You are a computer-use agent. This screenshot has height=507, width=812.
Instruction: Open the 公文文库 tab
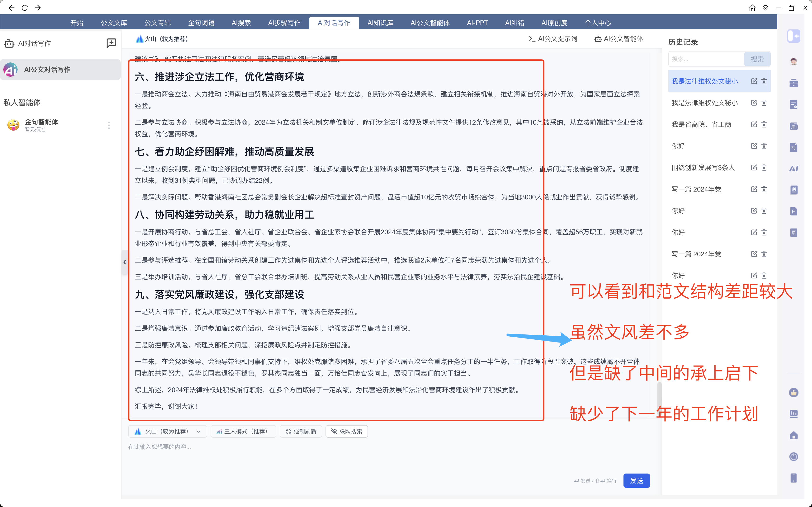[114, 23]
